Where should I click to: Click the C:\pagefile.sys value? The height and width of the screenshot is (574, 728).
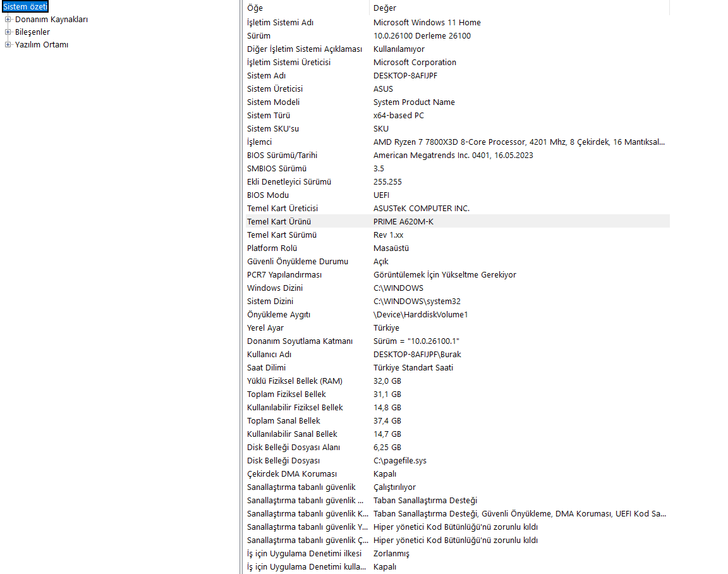coord(400,461)
